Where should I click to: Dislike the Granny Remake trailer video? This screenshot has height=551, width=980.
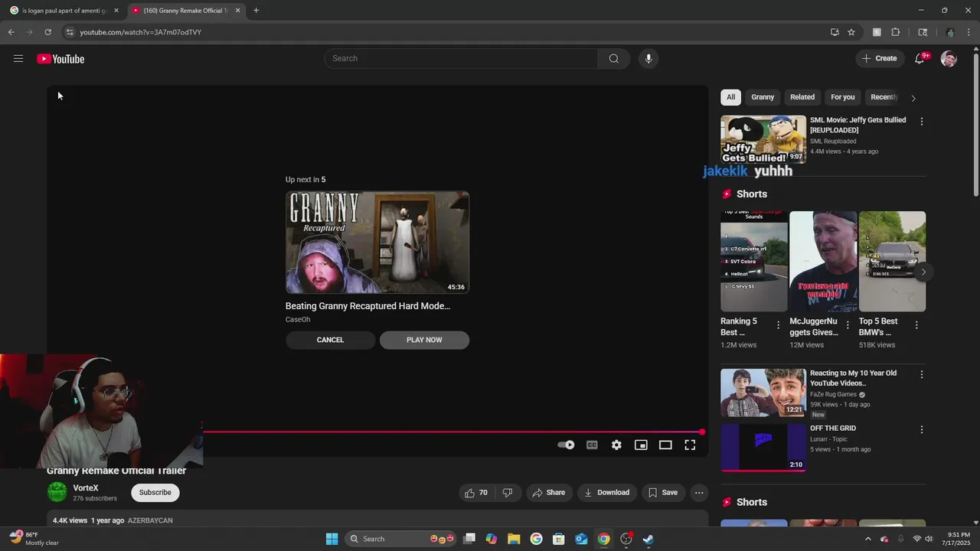click(x=507, y=493)
